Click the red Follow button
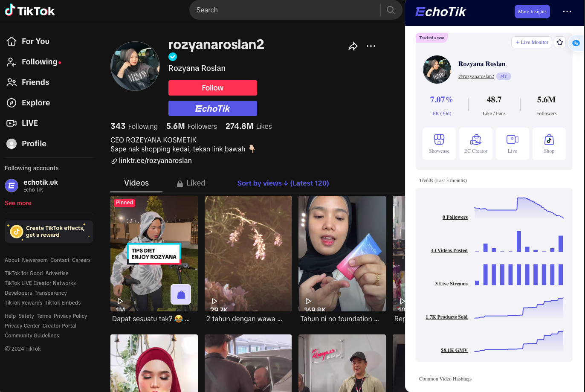Viewport: 585px width, 392px height. coord(213,88)
